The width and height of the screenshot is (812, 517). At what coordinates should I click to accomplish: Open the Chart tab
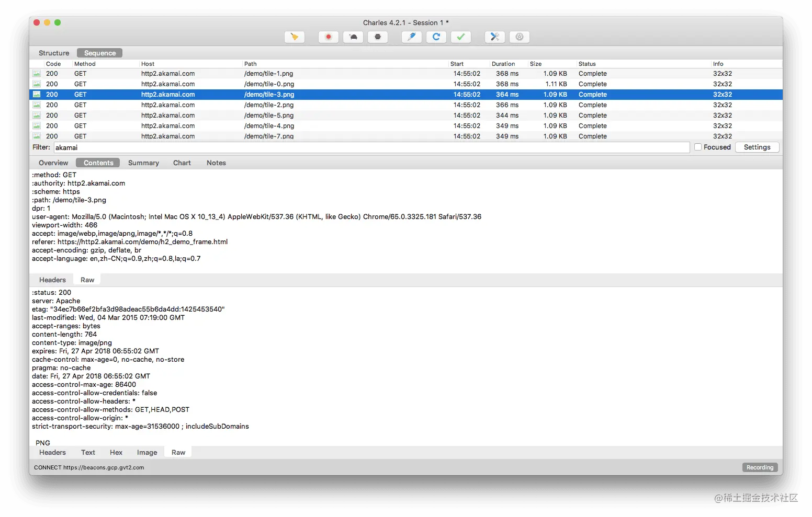coord(182,163)
